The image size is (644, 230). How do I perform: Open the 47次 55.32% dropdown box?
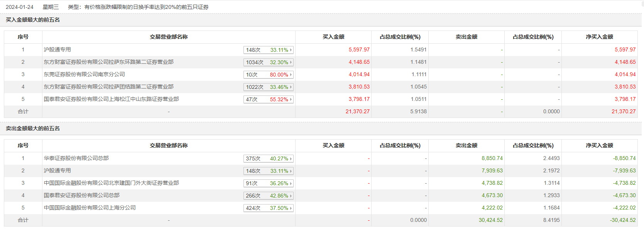pyautogui.click(x=269, y=99)
